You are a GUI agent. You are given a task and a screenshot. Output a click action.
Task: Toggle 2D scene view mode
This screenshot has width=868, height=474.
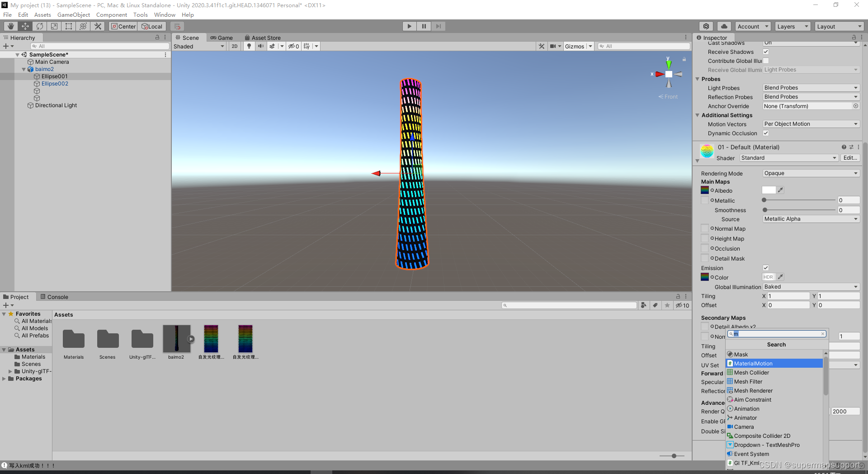pos(235,46)
